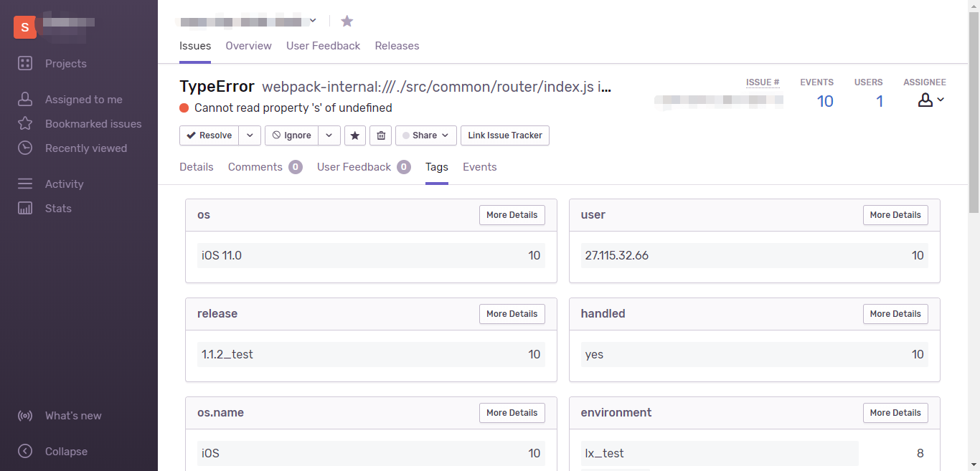Collapse the sidebar
Viewport: 980px width, 471px height.
pyautogui.click(x=65, y=452)
